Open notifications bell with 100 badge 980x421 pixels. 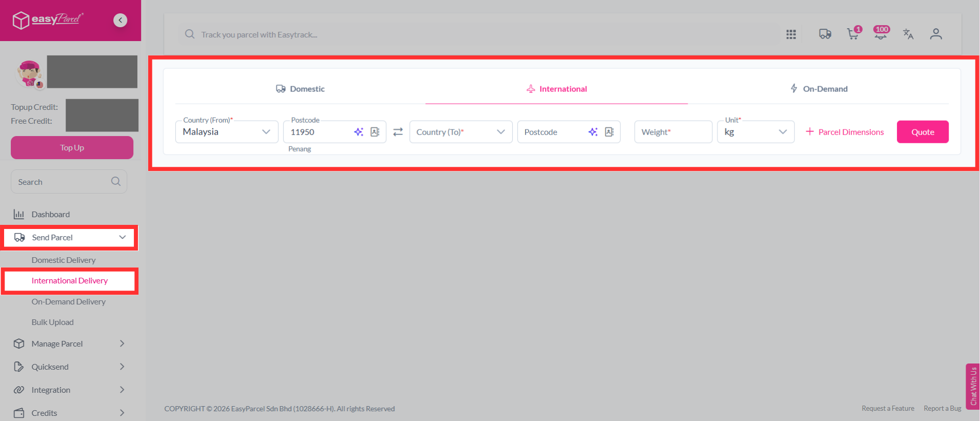881,33
